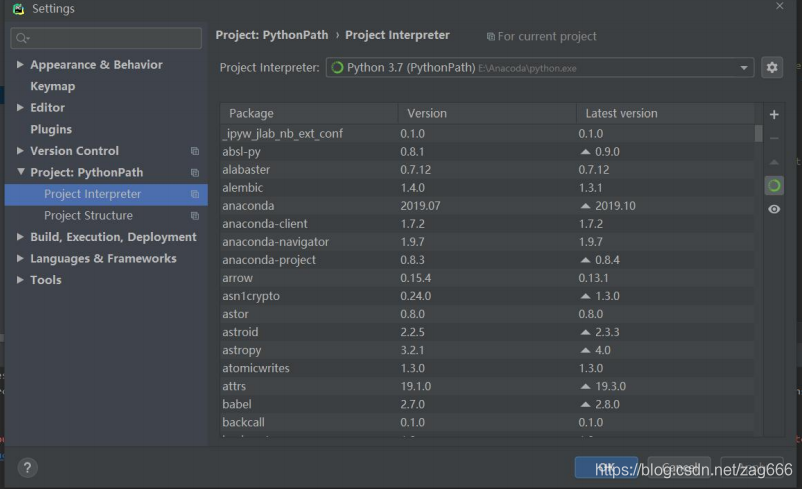
Task: Select the _ipyw_jlab_nb_ext_conf package row
Action: point(487,134)
